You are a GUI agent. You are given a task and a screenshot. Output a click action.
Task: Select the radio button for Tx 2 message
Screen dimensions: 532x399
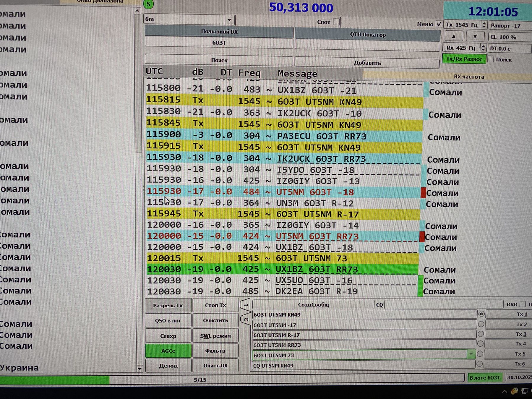tap(481, 325)
